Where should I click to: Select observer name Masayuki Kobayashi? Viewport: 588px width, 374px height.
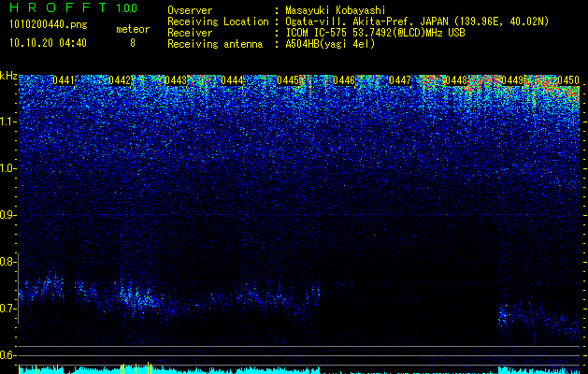pyautogui.click(x=336, y=10)
